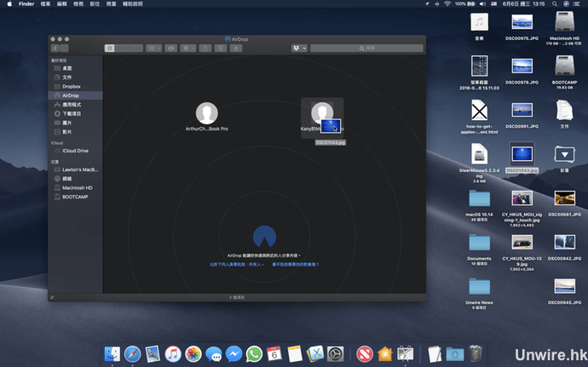Viewport: 588px width, 367px height.
Task: Open the 編輯 menu
Action: pyautogui.click(x=62, y=3)
